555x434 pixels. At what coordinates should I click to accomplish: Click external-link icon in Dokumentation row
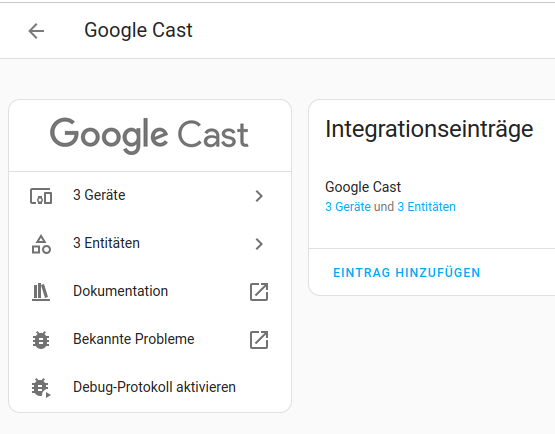click(259, 292)
